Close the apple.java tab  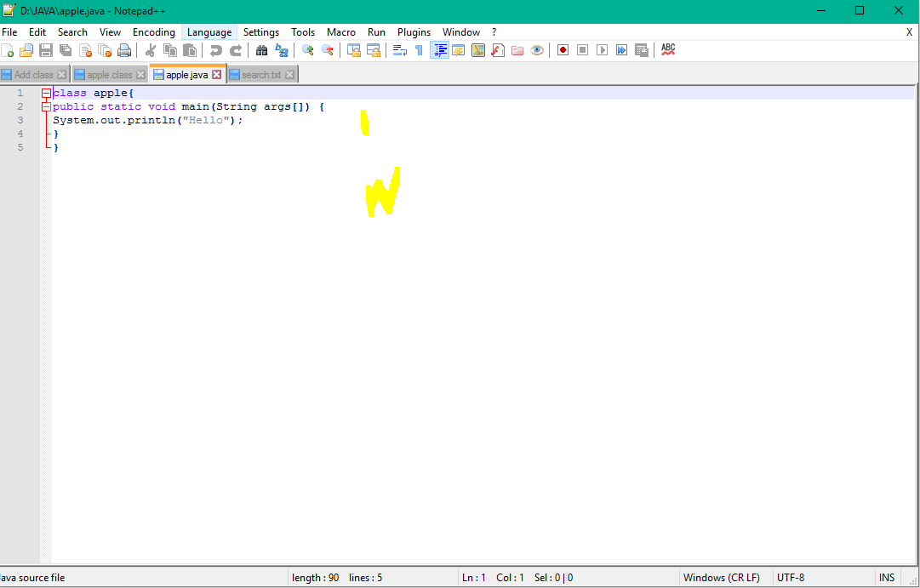tap(215, 73)
